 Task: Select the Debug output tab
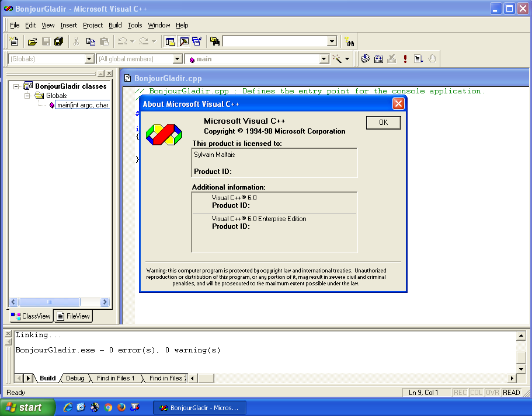[x=75, y=378]
